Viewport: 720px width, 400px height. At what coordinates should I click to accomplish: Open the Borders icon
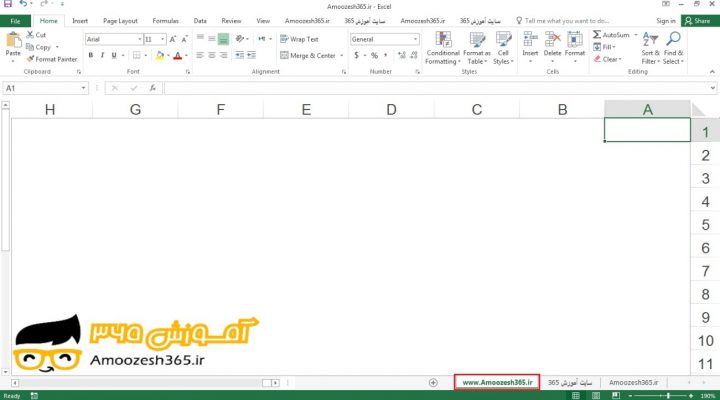(x=136, y=55)
